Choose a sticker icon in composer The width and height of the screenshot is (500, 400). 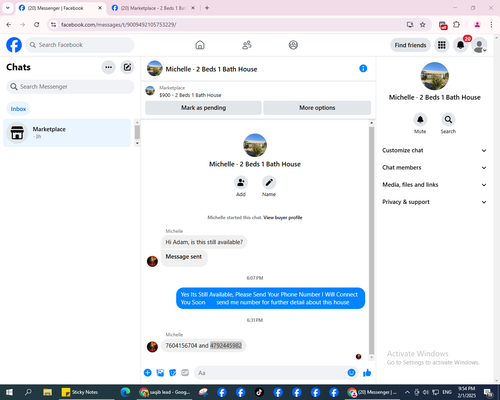173,373
